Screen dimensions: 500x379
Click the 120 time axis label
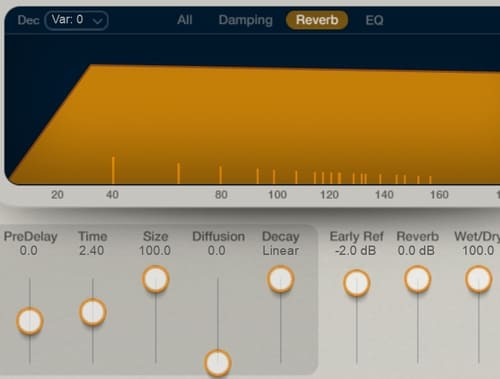click(x=329, y=195)
